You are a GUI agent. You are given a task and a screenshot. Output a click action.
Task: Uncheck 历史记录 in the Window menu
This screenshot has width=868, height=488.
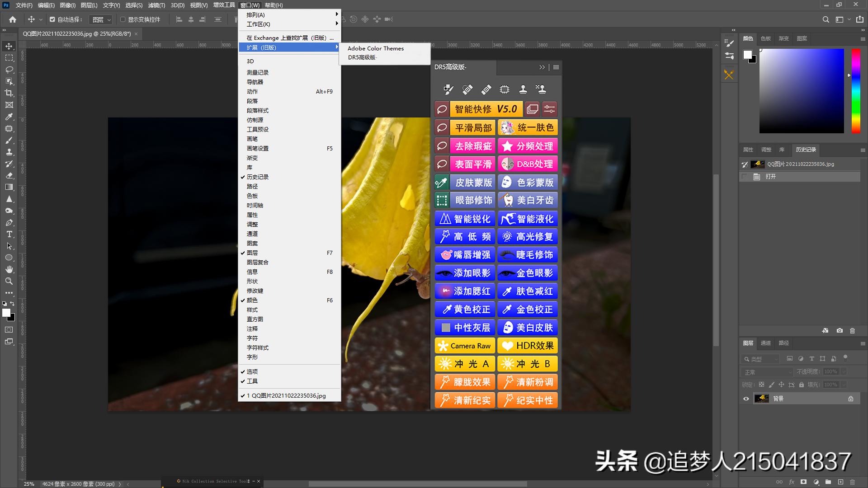(x=258, y=177)
